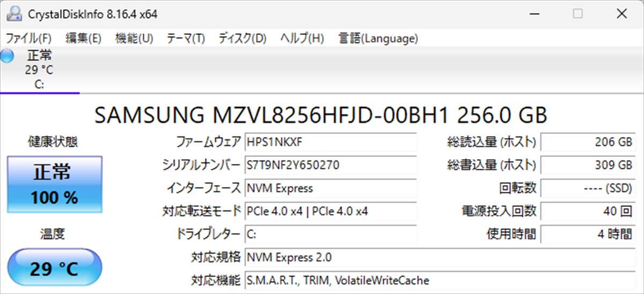Click the 正常 100 % health status button
Viewport: 644px width, 294px height.
(x=54, y=184)
